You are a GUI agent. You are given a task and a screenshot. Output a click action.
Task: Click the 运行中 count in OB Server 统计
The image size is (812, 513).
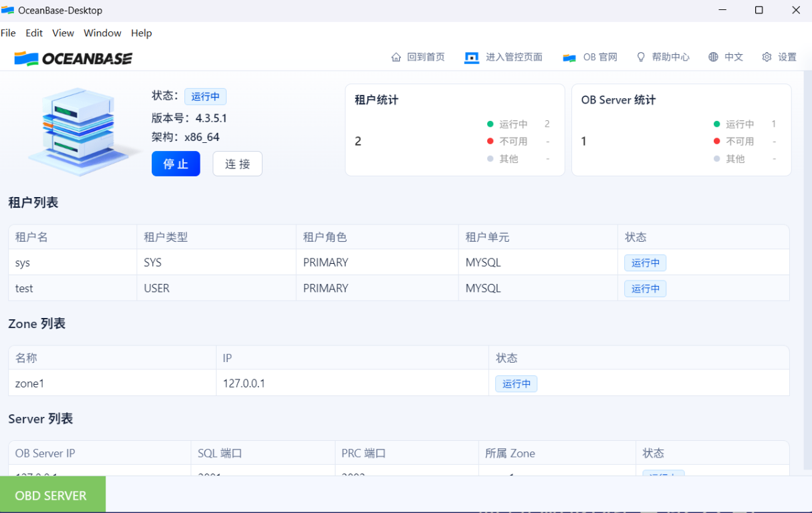tap(773, 124)
